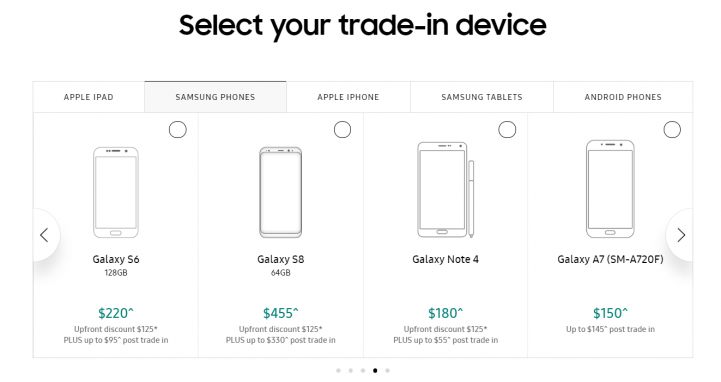
Task: Select the Galaxy S8 radio button
Action: tap(342, 130)
